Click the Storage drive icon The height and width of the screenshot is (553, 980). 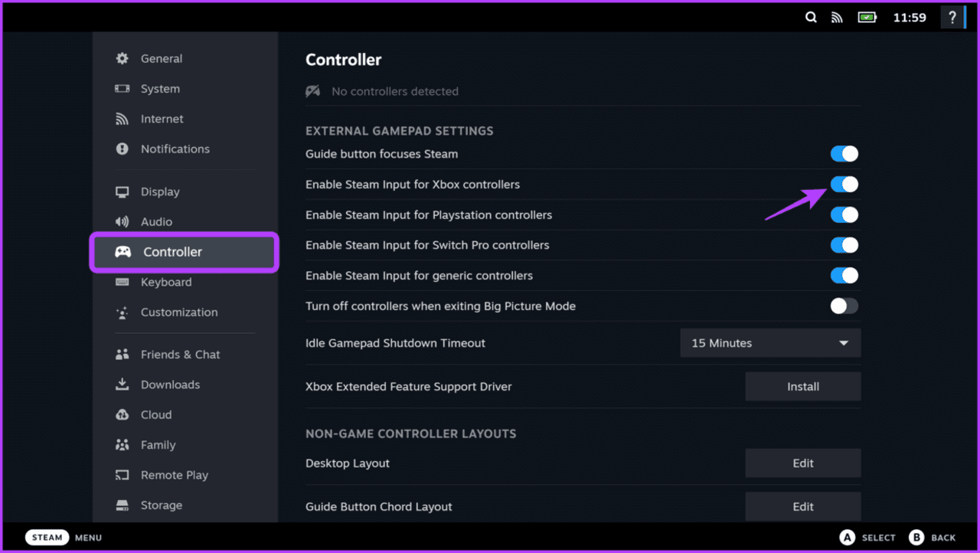click(122, 506)
